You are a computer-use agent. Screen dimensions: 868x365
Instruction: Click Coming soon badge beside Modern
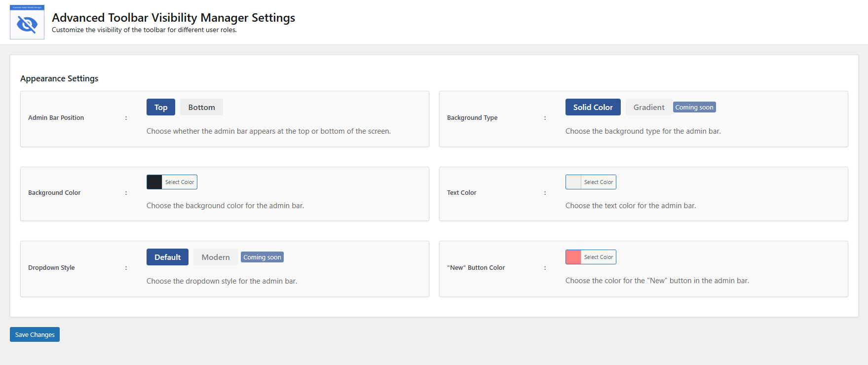pos(262,257)
